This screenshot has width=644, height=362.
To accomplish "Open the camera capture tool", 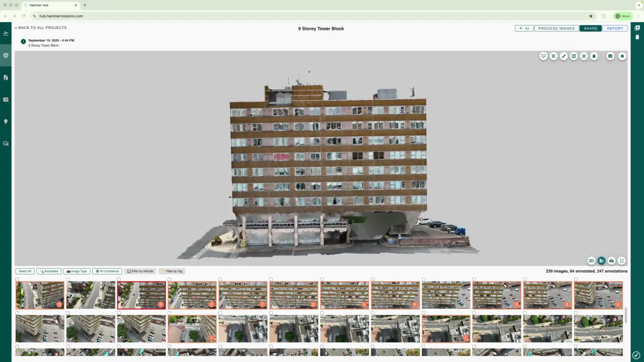I will point(610,56).
